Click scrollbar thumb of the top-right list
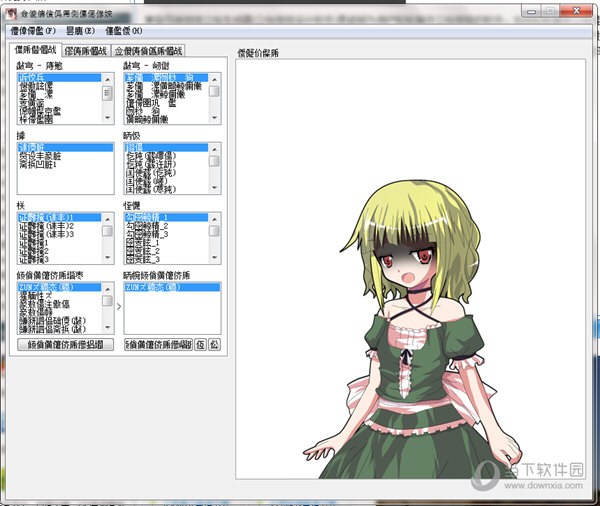Screen dimensions: 600x506 214,91
